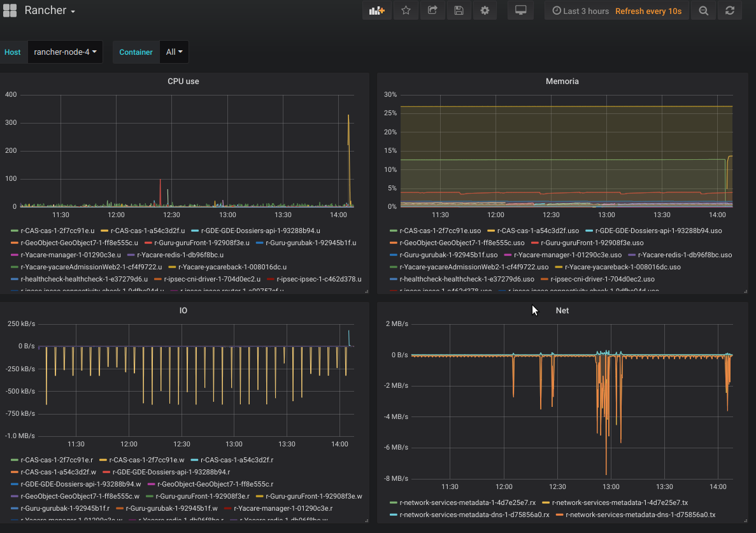Viewport: 756px width, 533px height.
Task: Switch to TV view mode
Action: tap(521, 11)
